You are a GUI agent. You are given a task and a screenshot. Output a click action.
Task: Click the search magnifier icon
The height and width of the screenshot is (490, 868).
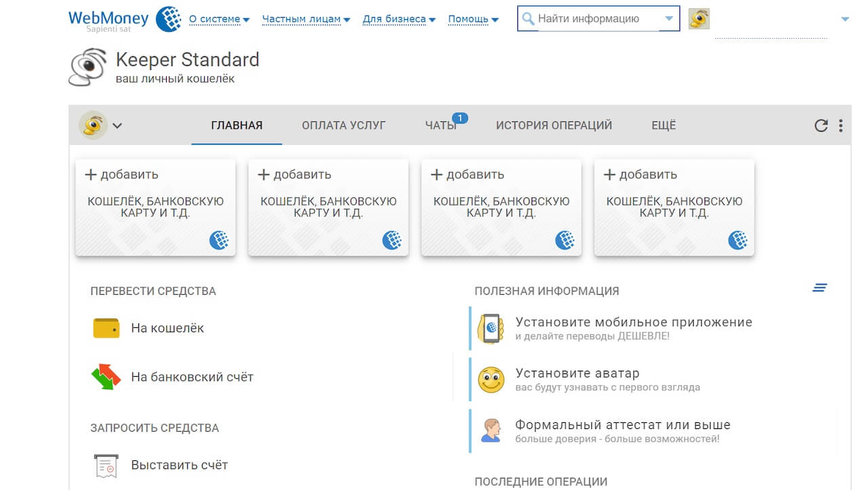click(x=528, y=19)
